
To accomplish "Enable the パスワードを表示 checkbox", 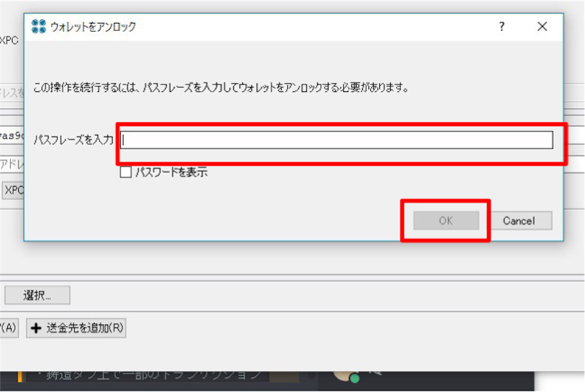I will coord(126,172).
